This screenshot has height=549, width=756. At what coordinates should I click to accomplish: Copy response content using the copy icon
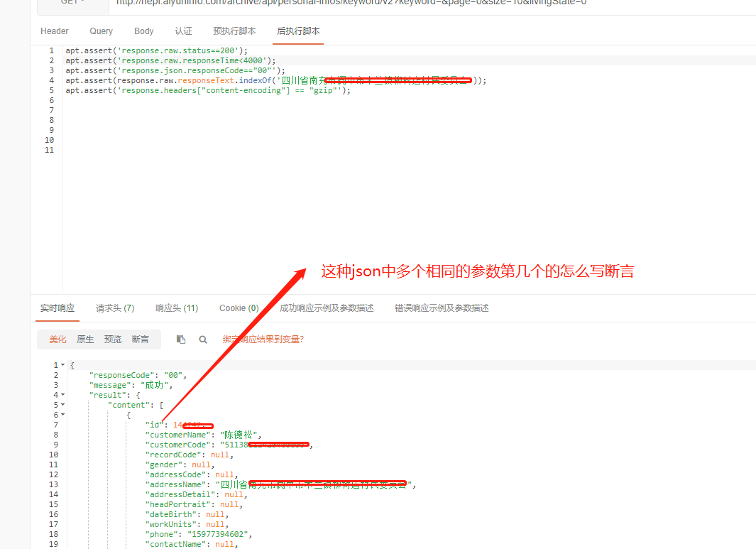(181, 339)
